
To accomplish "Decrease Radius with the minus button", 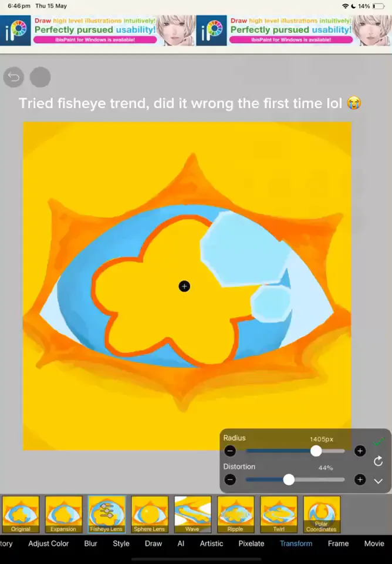I will coord(230,451).
